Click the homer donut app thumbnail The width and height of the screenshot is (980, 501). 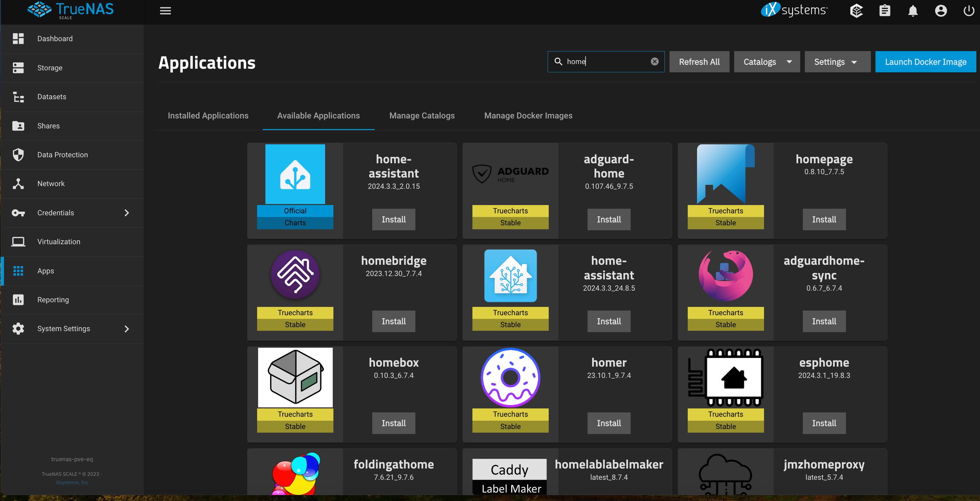[x=510, y=377]
